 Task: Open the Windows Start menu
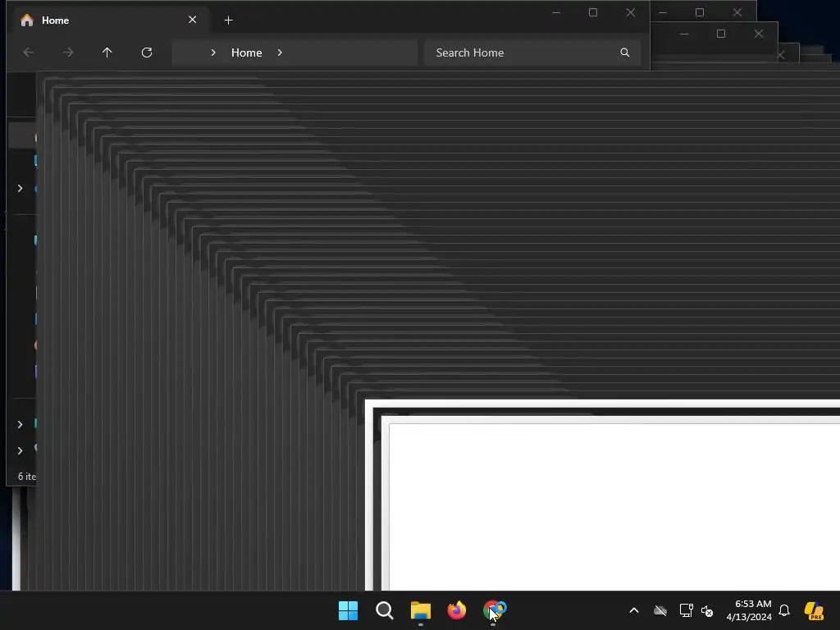click(348, 610)
